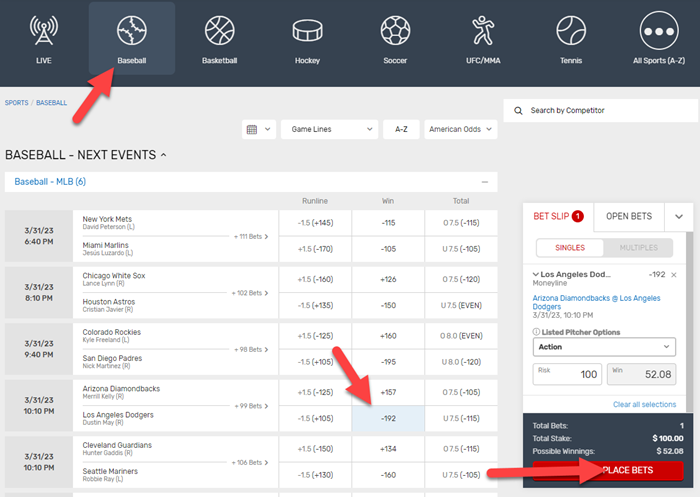Open the calendar date picker dropdown
This screenshot has height=497, width=700.
[258, 129]
